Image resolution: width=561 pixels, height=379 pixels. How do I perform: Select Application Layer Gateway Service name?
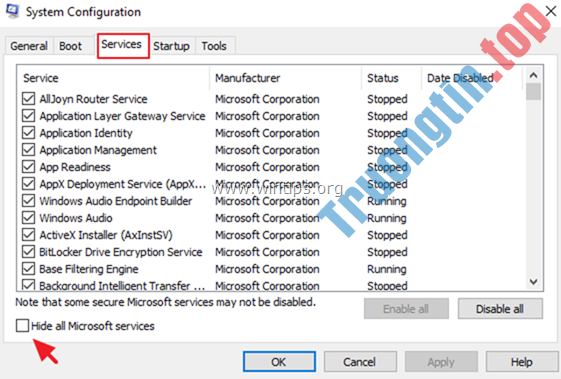click(x=122, y=116)
